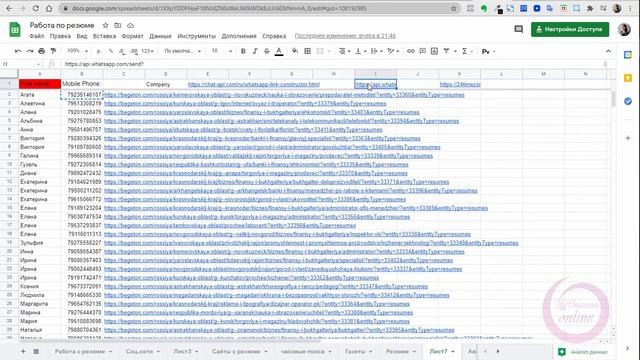Viewport: 640px width, 360px height.
Task: Click the Insert comment icon
Action: click(x=422, y=51)
